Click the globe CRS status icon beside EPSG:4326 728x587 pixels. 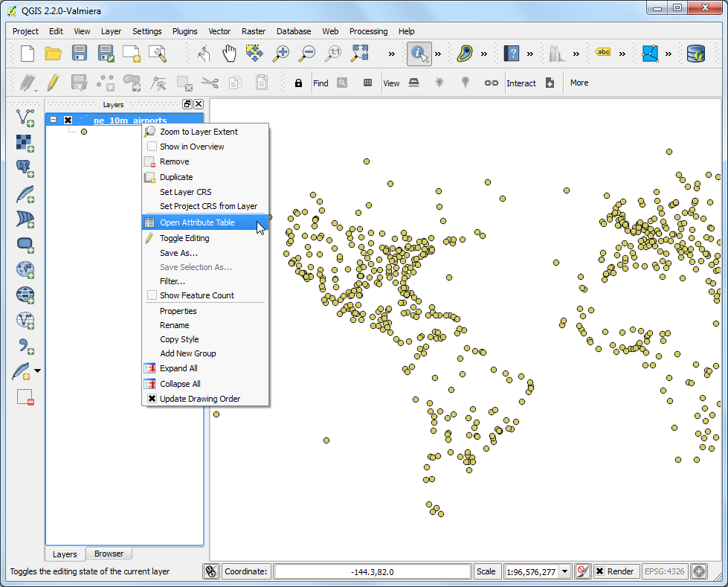coord(699,571)
